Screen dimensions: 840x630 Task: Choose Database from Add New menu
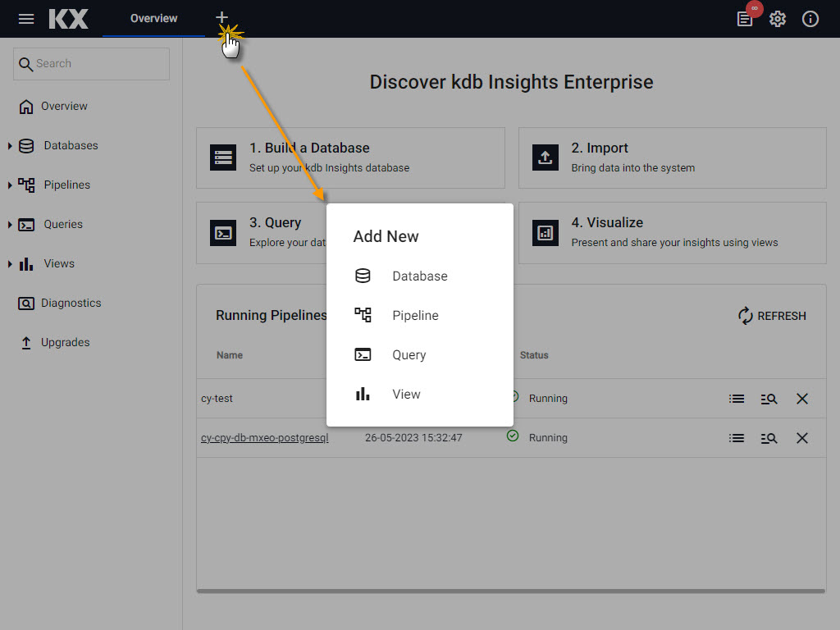(419, 276)
